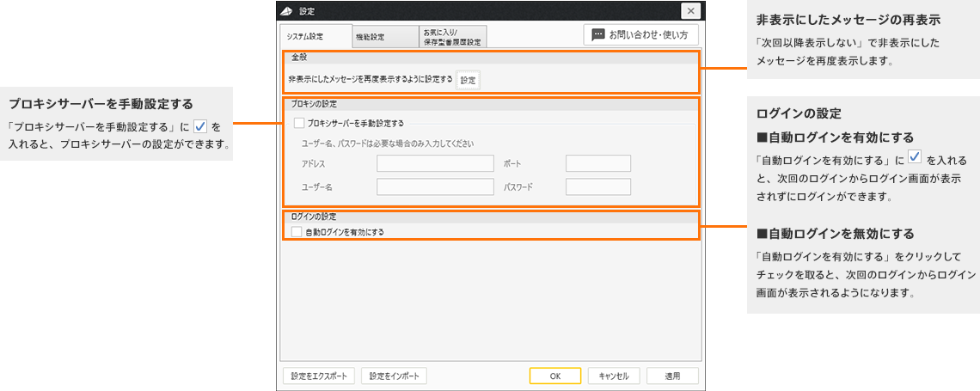The image size is (980, 391).
Task: Open お問い合わせ・使い方 with the speech bubble icon
Action: (640, 34)
